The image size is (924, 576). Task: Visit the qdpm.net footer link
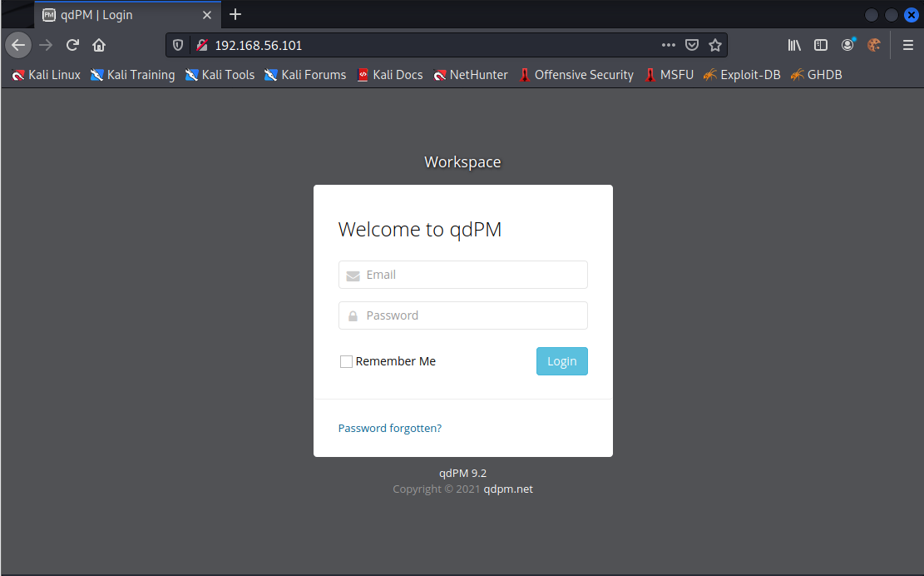[508, 489]
